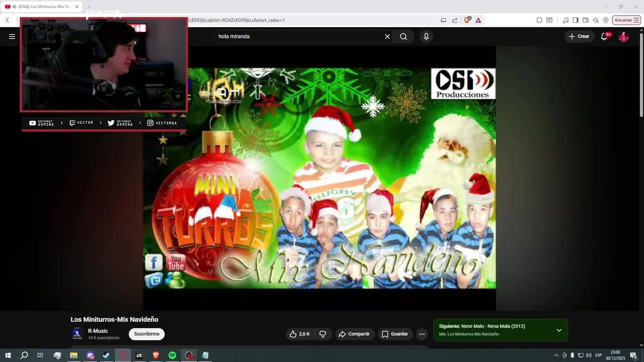Open Brave Wallet icon
Image resolution: width=644 pixels, height=362 pixels.
586,20
